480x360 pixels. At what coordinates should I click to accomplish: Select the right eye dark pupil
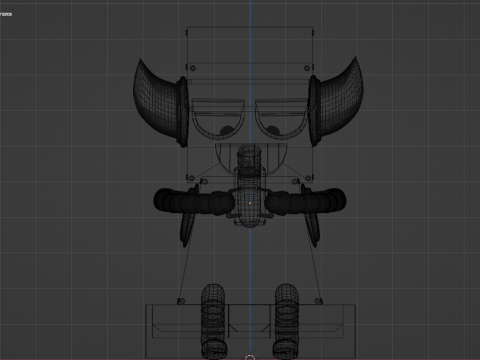click(273, 131)
